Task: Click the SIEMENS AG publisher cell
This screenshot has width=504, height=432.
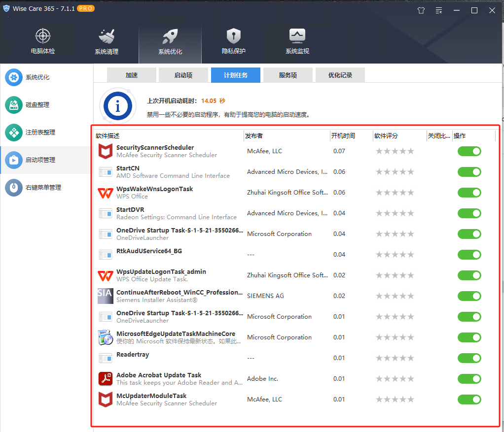Action: 265,296
